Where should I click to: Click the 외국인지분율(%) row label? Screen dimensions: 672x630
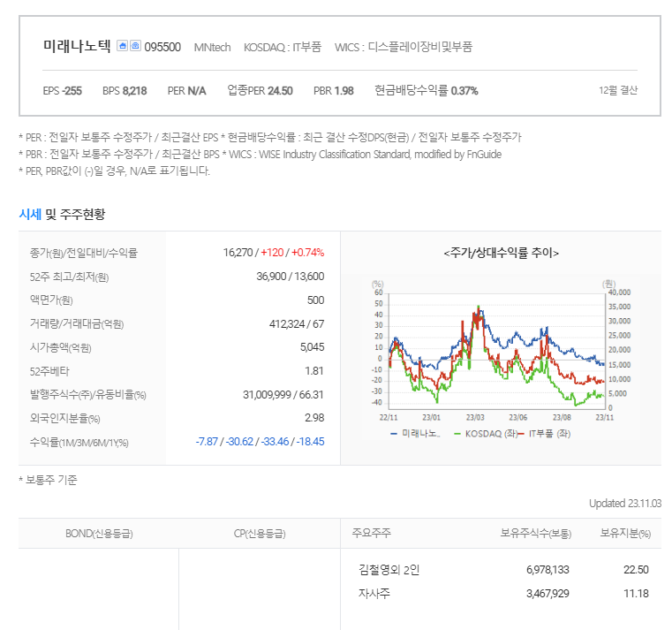point(64,418)
